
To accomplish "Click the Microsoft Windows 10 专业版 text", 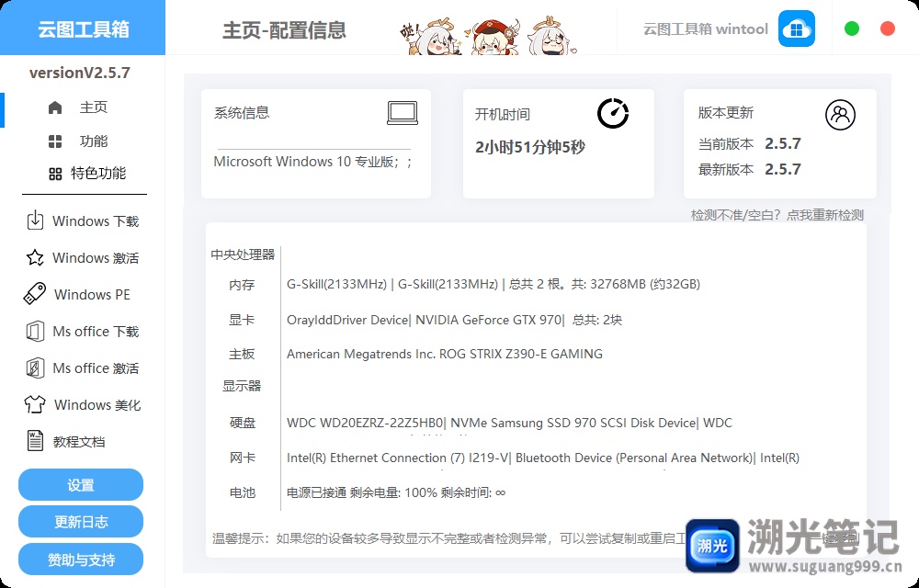I will (x=313, y=162).
